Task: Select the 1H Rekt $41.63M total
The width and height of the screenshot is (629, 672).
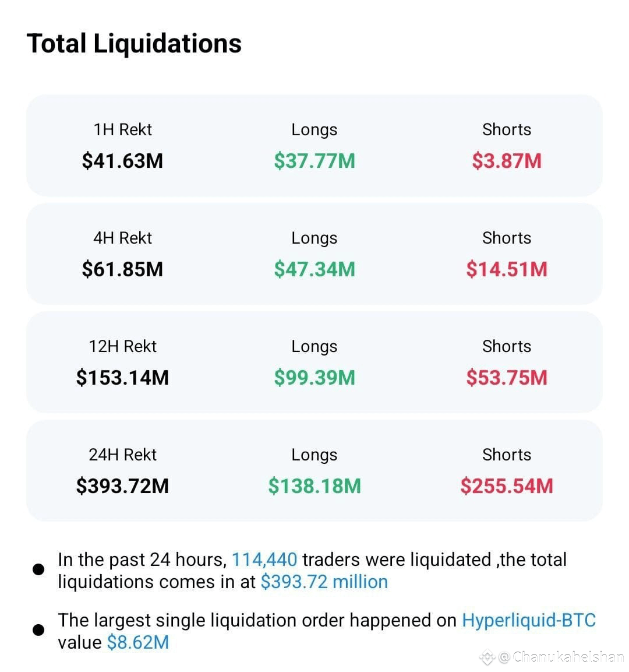Action: click(x=122, y=161)
